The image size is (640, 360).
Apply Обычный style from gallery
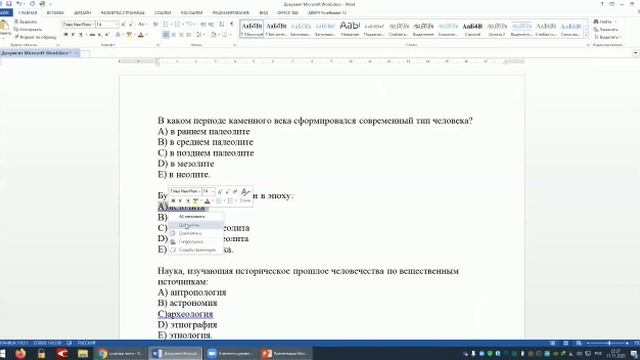click(252, 29)
